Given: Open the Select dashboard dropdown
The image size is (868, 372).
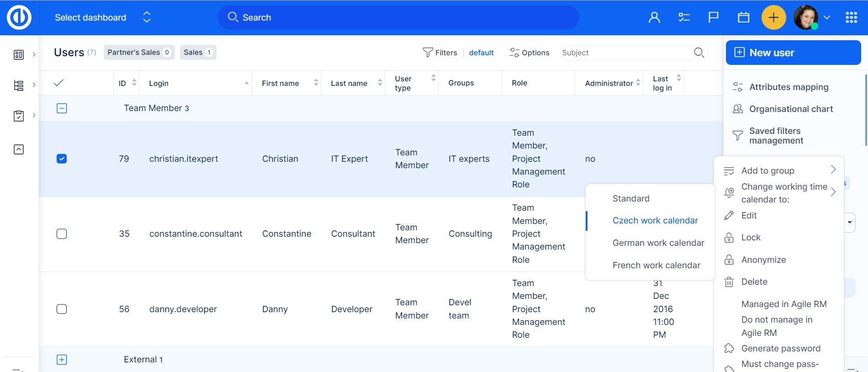Looking at the screenshot, I should pos(102,18).
